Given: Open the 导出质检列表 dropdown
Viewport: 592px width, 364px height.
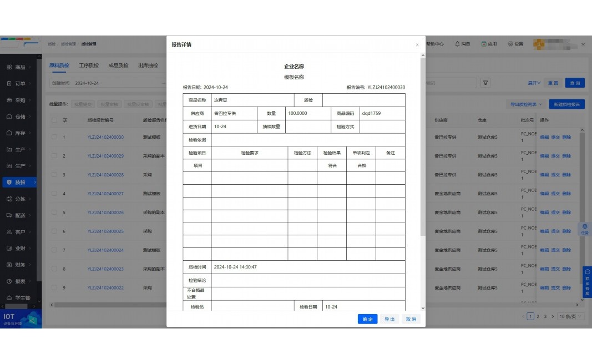Looking at the screenshot, I should [526, 104].
